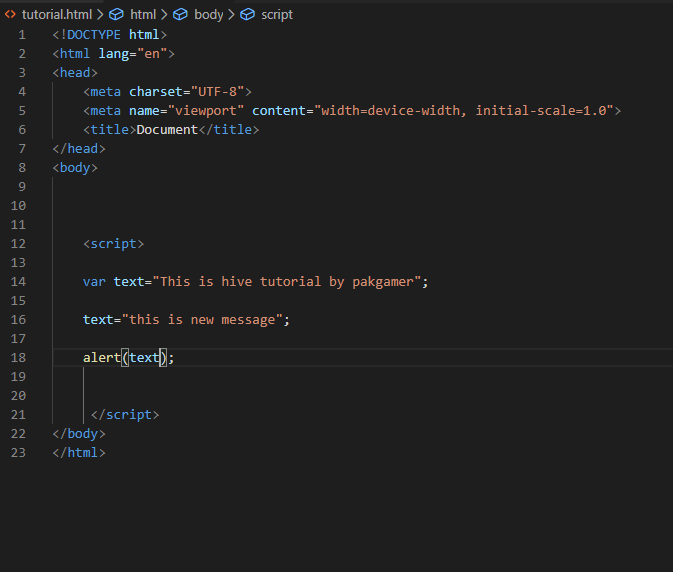Click the text variable on line 16
This screenshot has height=572, width=673.
click(x=98, y=320)
